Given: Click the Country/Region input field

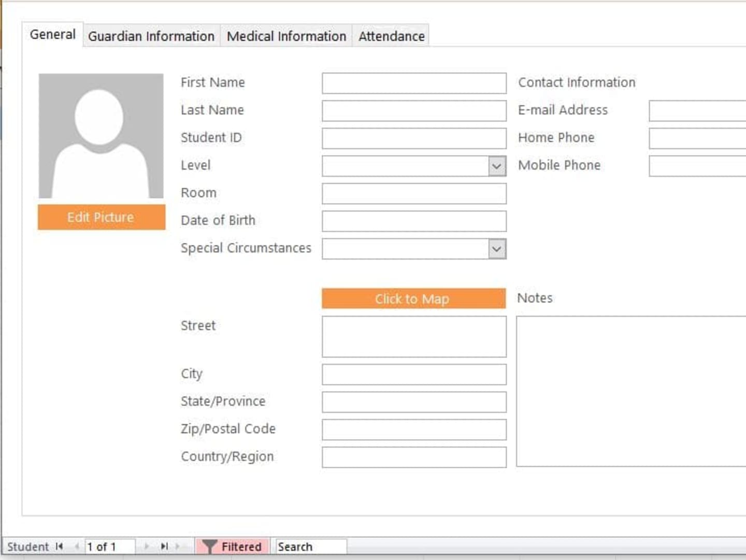Looking at the screenshot, I should (414, 457).
